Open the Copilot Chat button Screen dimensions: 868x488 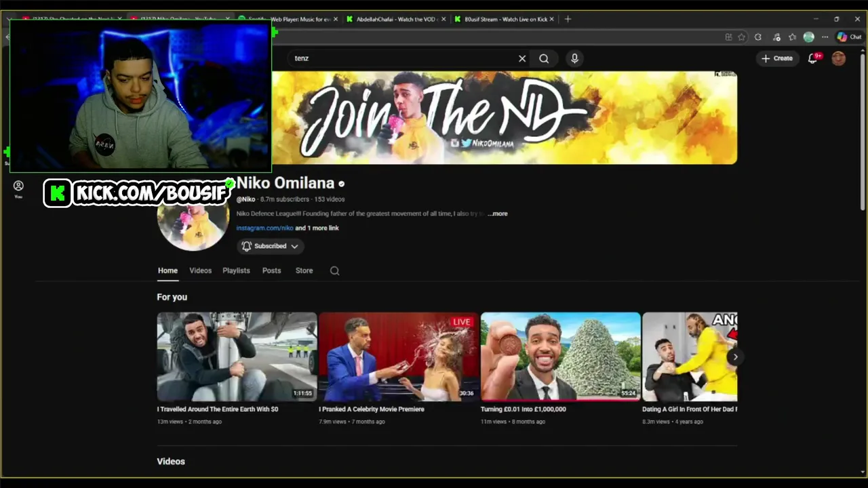pyautogui.click(x=849, y=37)
